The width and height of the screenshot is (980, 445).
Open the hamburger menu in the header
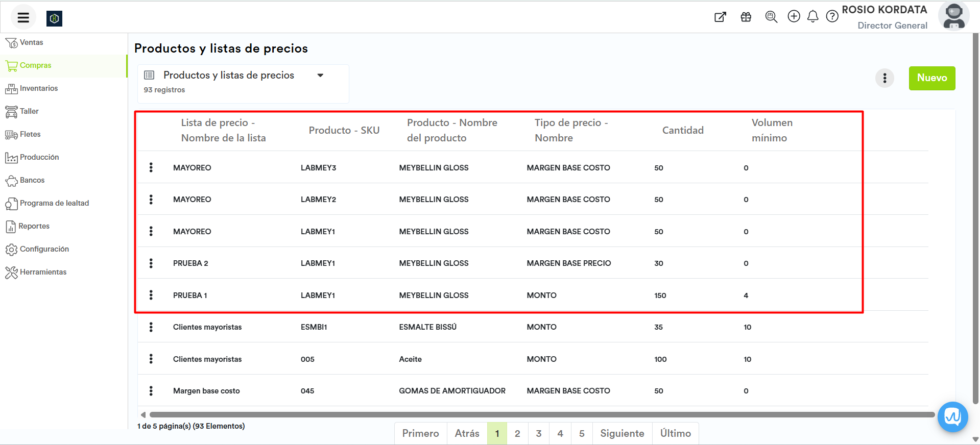coord(23,18)
